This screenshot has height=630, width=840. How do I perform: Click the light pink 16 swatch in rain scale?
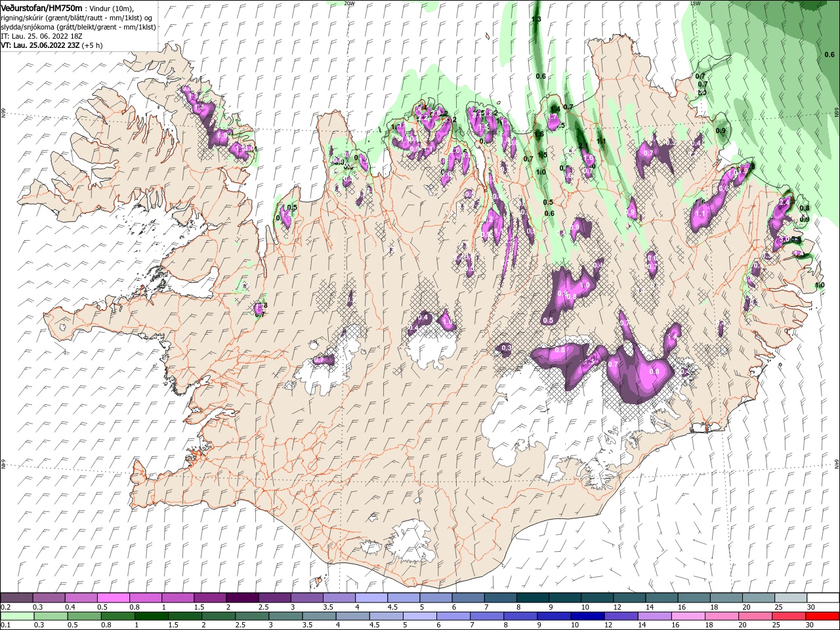[688, 616]
